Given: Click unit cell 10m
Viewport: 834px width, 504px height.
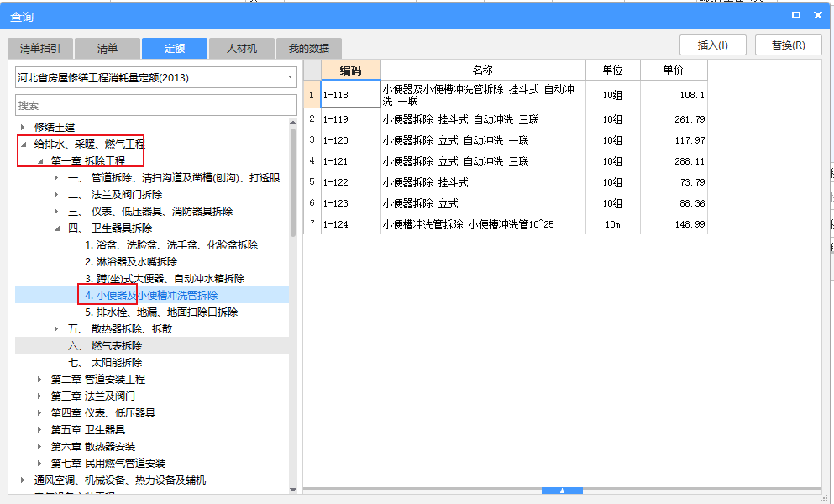Looking at the screenshot, I should 613,224.
